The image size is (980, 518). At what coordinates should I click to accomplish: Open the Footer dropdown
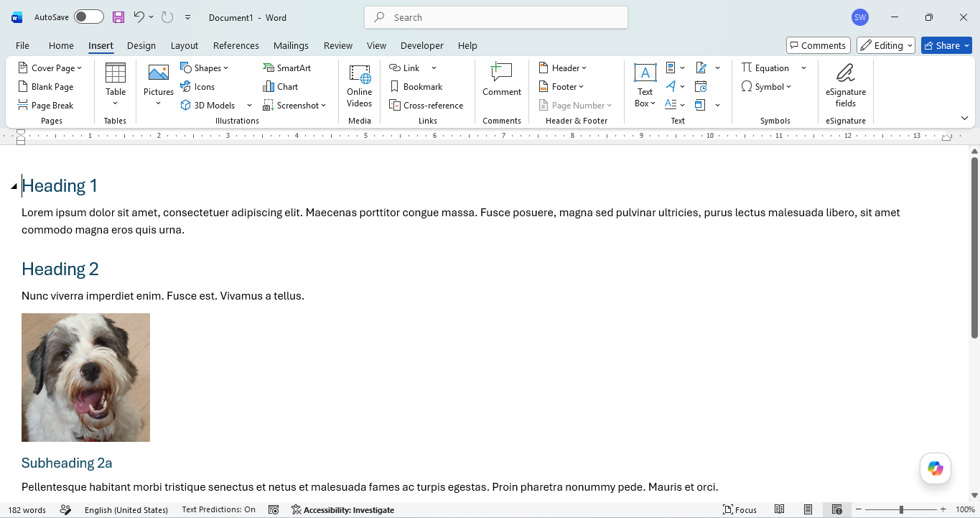coord(561,87)
